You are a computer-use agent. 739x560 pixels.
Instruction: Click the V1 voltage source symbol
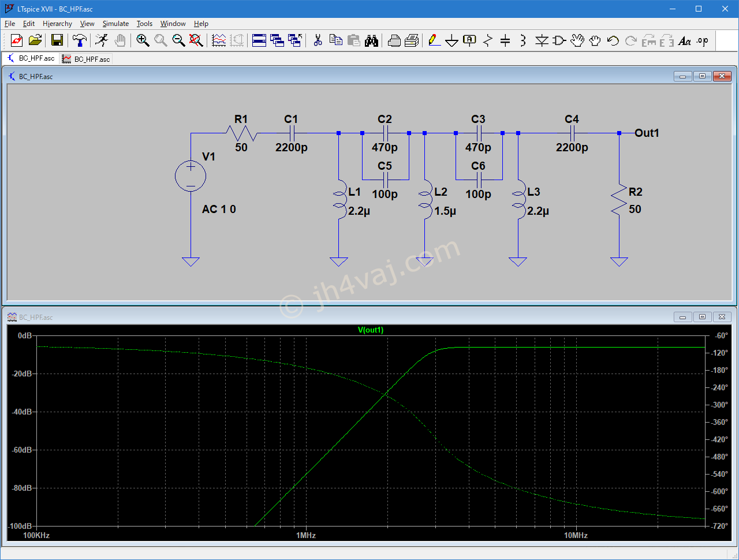191,176
